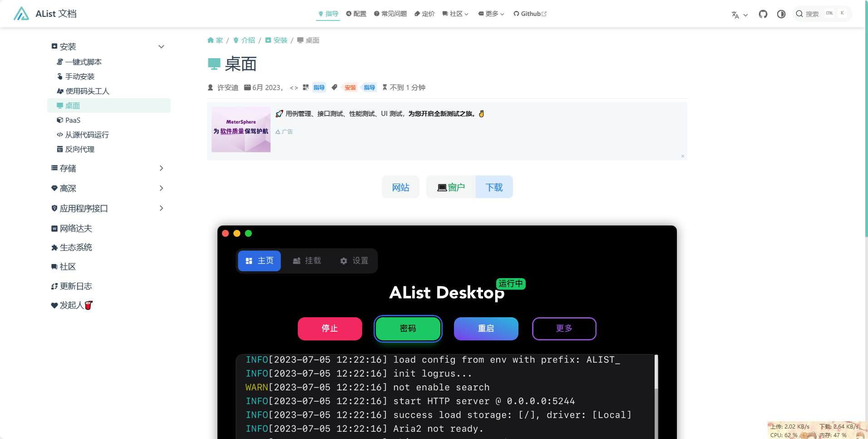Open the 常见问题 navigation item

click(390, 14)
